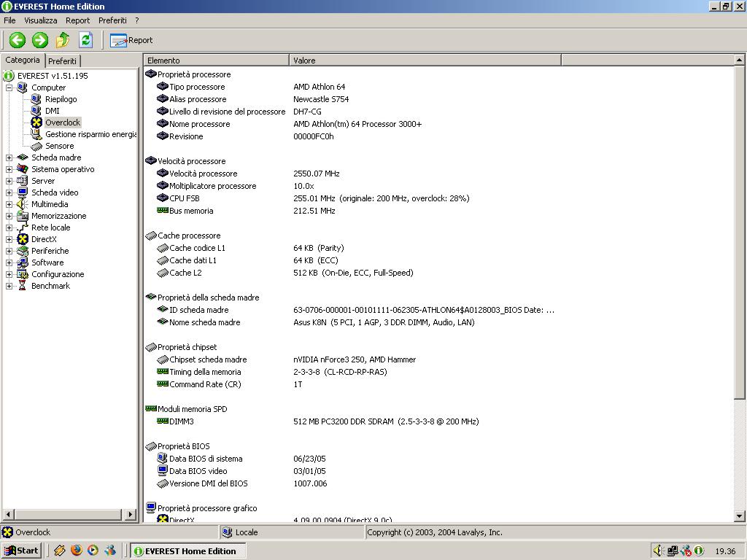Click the tree horizontal scrollbar right arrow

[130, 514]
